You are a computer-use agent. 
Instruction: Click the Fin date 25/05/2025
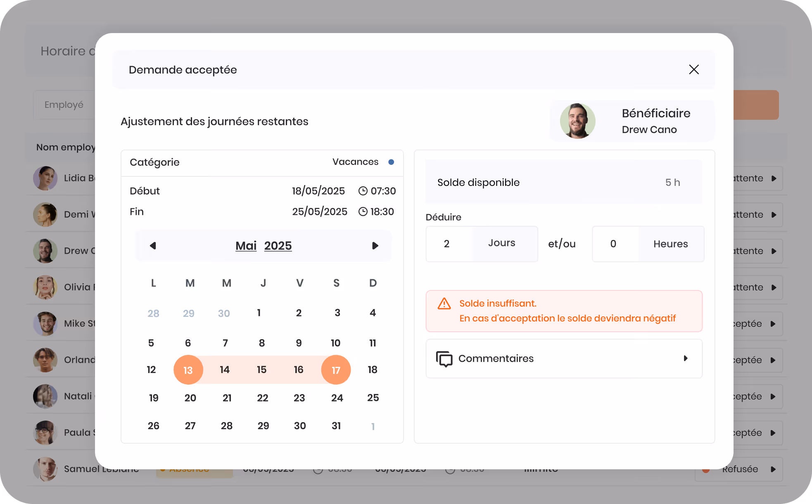[x=320, y=212]
